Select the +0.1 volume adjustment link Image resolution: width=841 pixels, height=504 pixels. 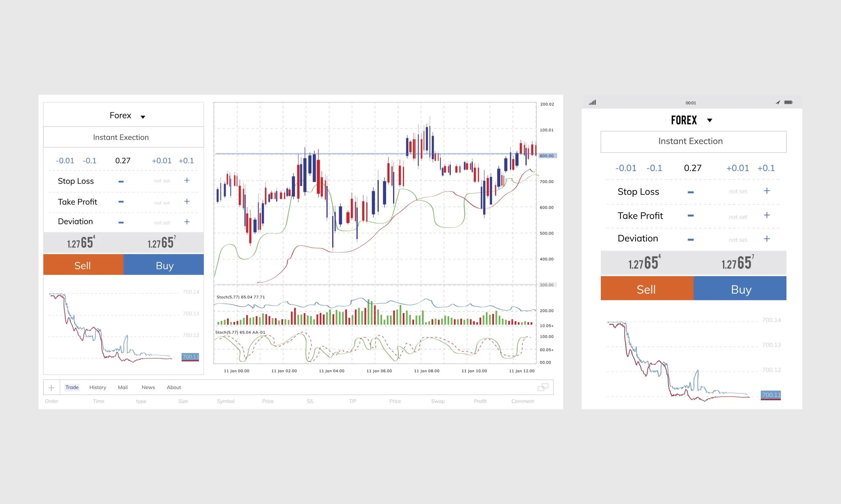point(186,161)
